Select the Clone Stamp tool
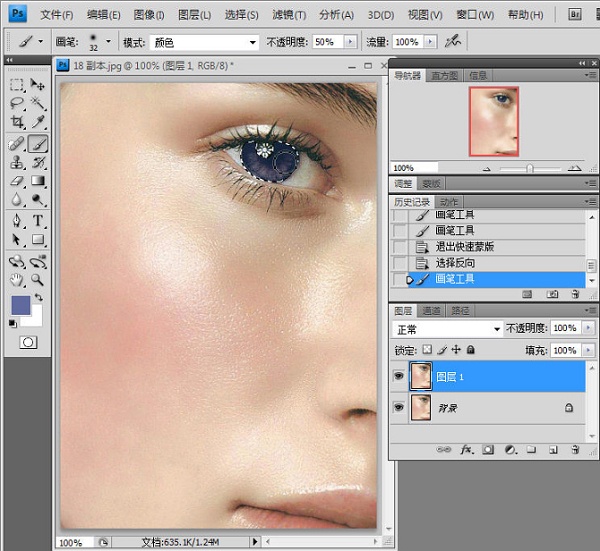 pyautogui.click(x=16, y=162)
